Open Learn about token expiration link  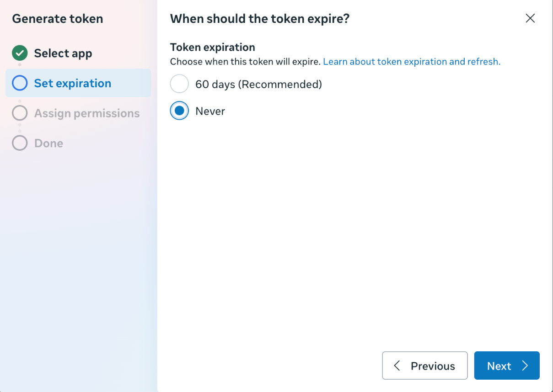click(x=412, y=62)
